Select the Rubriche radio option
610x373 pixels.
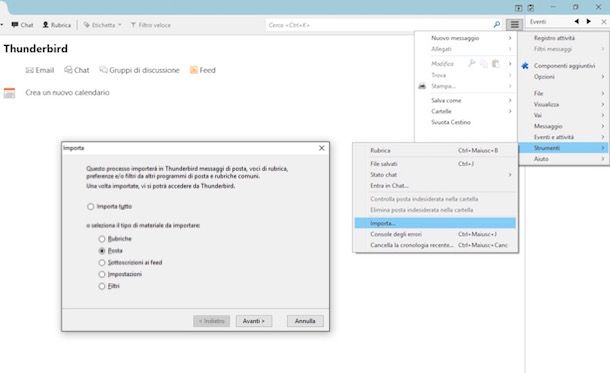102,239
